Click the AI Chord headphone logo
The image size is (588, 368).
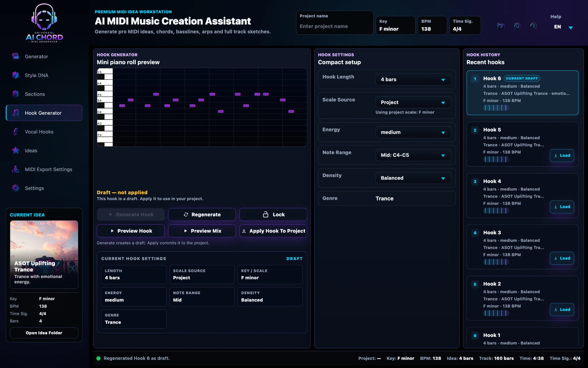[x=44, y=23]
